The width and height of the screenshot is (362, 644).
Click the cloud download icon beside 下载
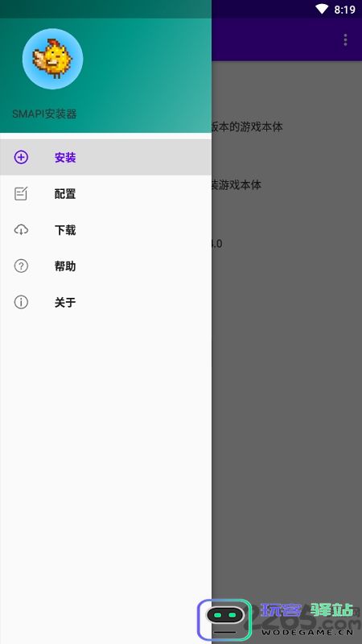pos(21,230)
